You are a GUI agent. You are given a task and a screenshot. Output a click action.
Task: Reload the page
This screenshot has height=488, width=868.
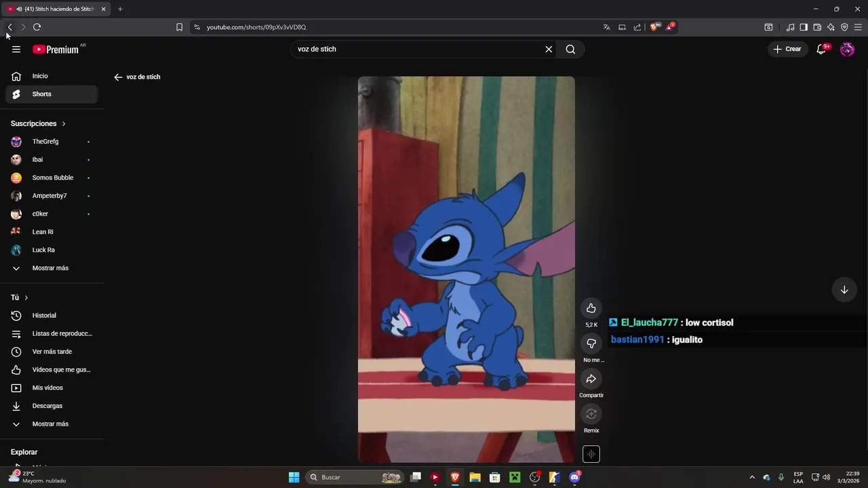(x=37, y=27)
